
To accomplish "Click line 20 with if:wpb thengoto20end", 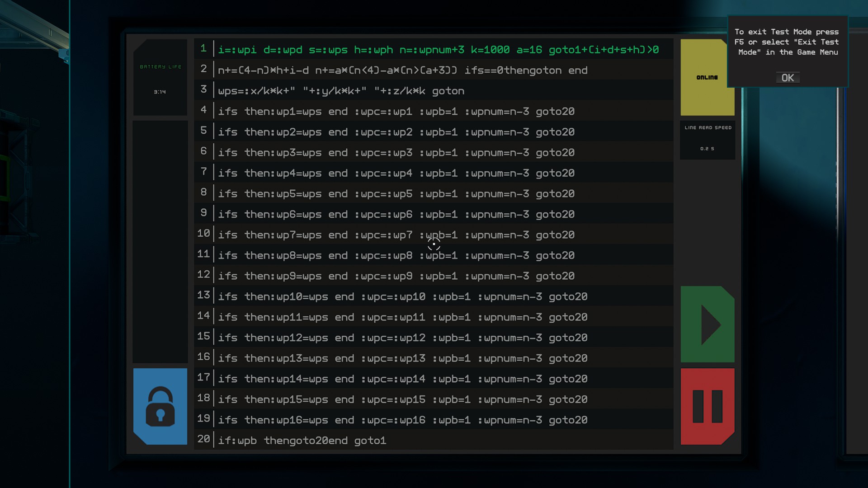I will pos(302,441).
